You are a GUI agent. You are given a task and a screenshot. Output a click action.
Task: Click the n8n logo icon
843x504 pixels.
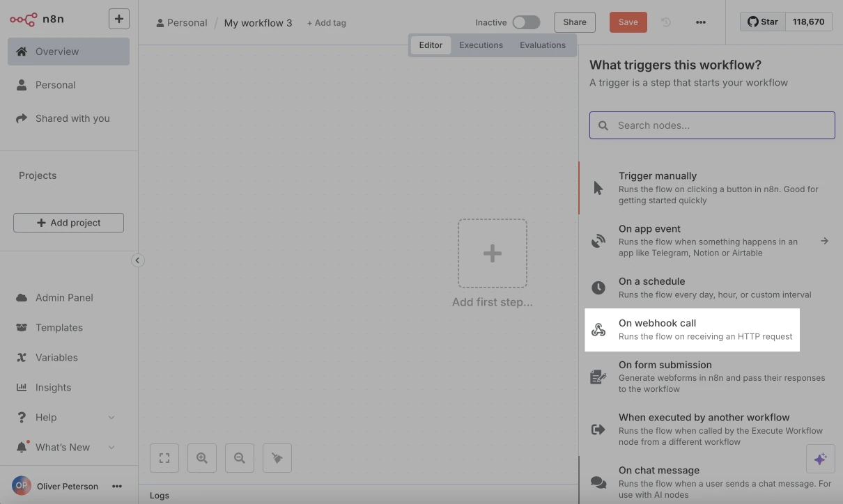pos(24,19)
